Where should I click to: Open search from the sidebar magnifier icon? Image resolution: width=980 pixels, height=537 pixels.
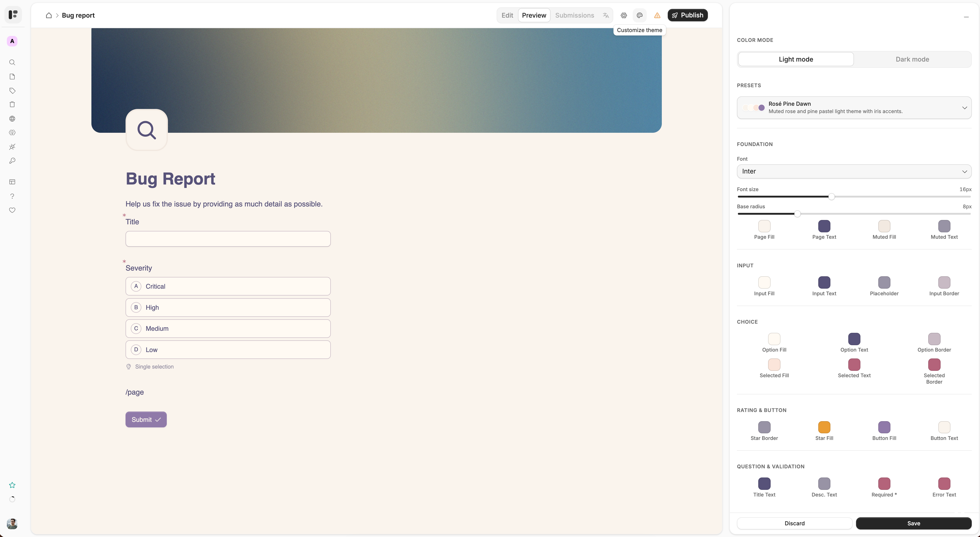12,62
